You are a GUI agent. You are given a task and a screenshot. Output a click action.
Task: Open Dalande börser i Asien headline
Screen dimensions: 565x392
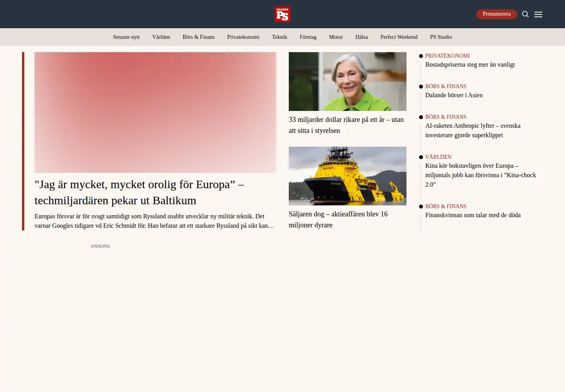[454, 95]
